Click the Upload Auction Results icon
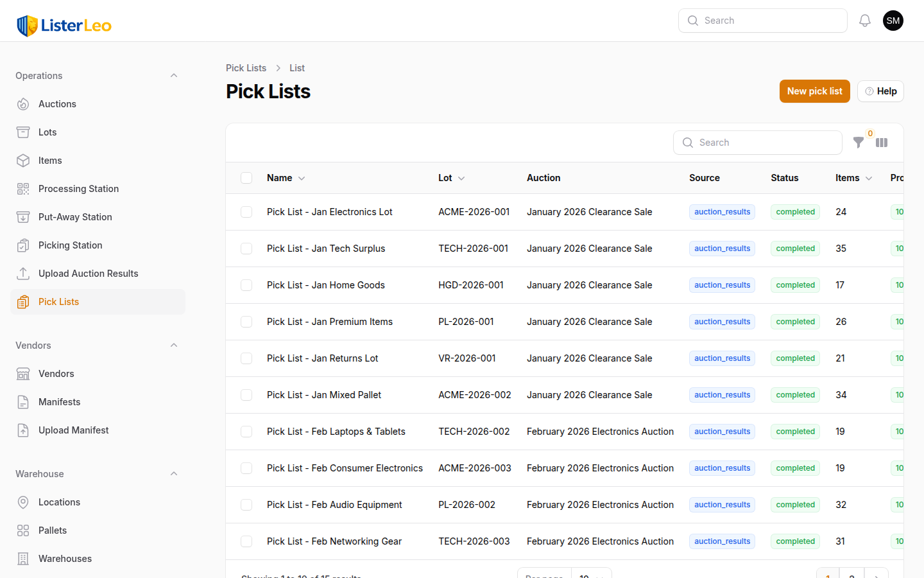 23,273
